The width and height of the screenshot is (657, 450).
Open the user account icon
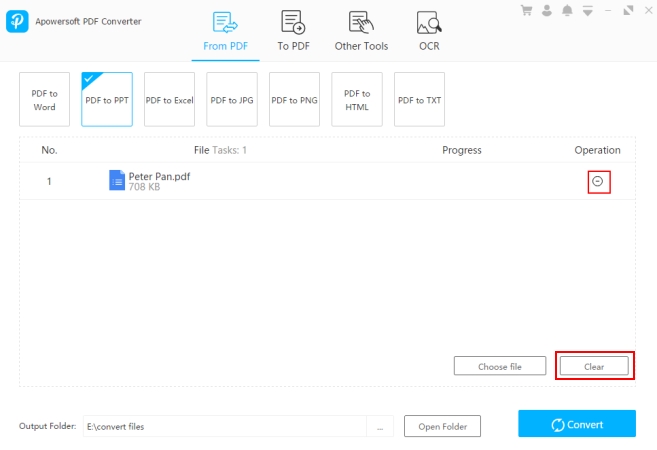(x=547, y=10)
